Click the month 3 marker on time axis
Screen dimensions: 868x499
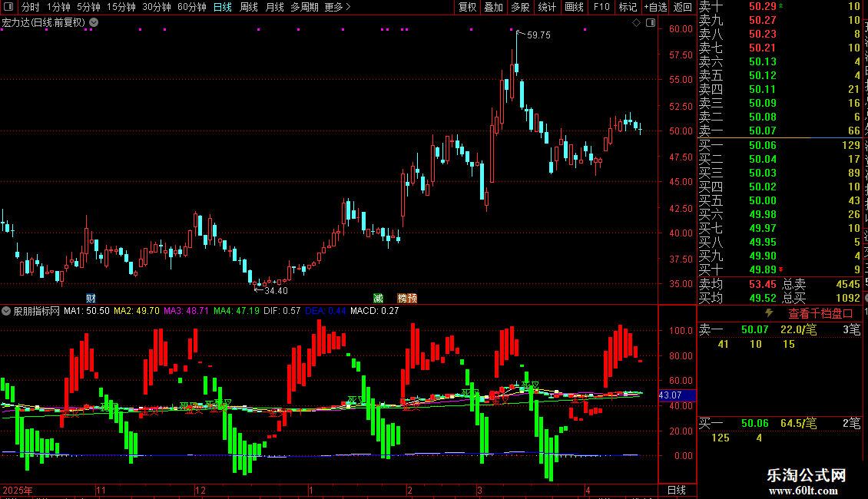coord(480,490)
